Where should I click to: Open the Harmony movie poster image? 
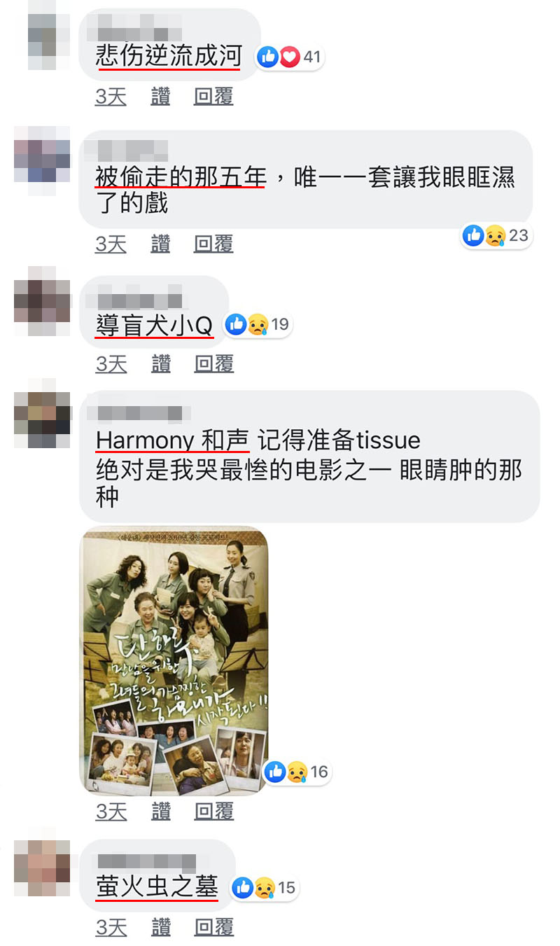[174, 661]
